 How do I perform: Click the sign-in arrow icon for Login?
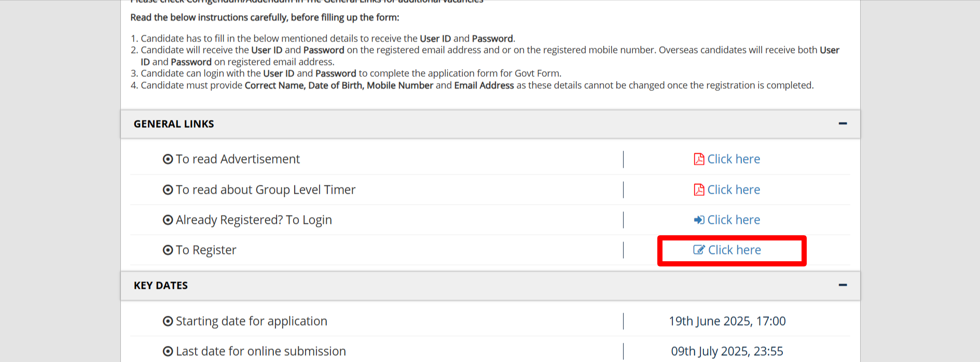pos(699,220)
